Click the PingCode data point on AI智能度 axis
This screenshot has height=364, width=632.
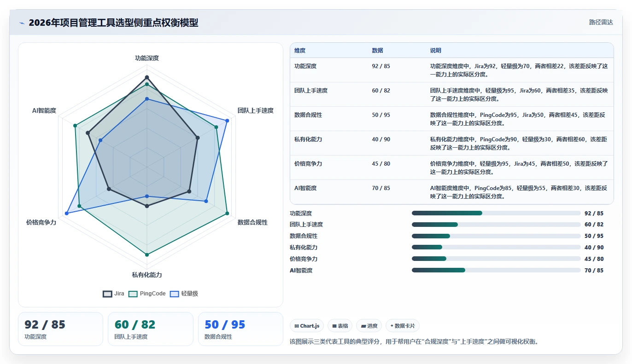(x=75, y=125)
